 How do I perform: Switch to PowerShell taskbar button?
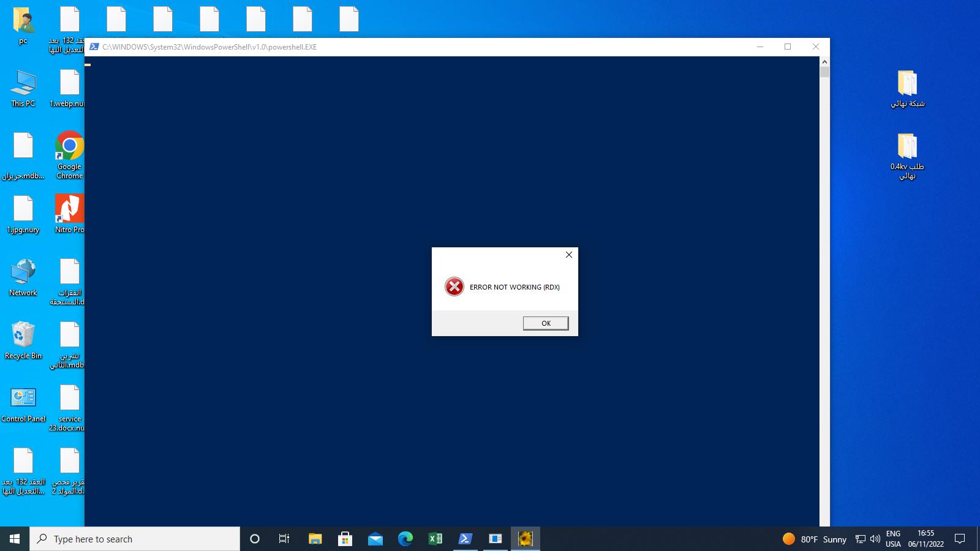tap(466, 539)
